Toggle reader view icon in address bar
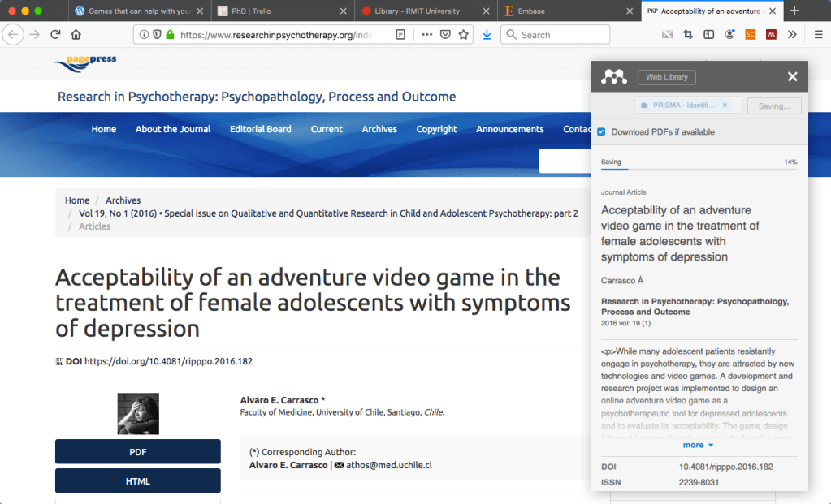Image resolution: width=831 pixels, height=504 pixels. [400, 35]
